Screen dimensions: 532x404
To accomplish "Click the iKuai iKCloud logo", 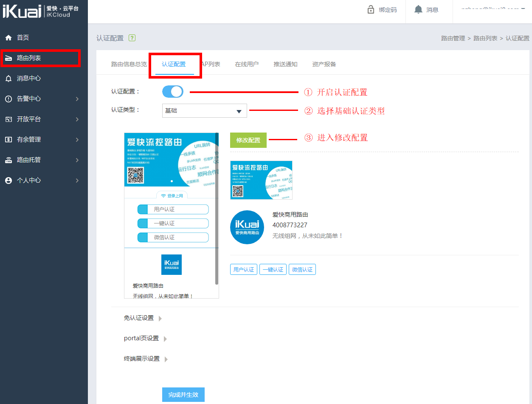I will click(x=41, y=11).
